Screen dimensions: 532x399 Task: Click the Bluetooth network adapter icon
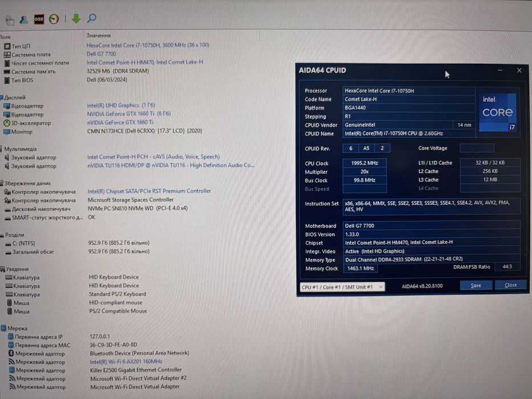click(11, 353)
